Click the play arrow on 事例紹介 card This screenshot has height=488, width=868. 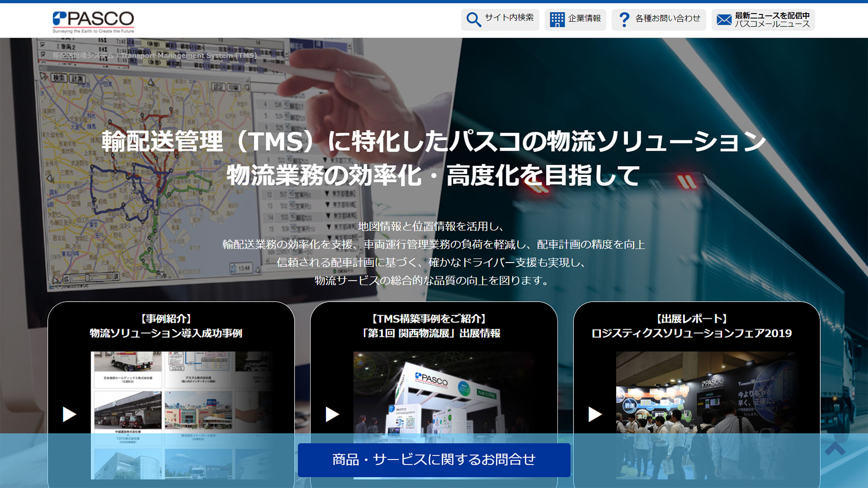(x=69, y=414)
